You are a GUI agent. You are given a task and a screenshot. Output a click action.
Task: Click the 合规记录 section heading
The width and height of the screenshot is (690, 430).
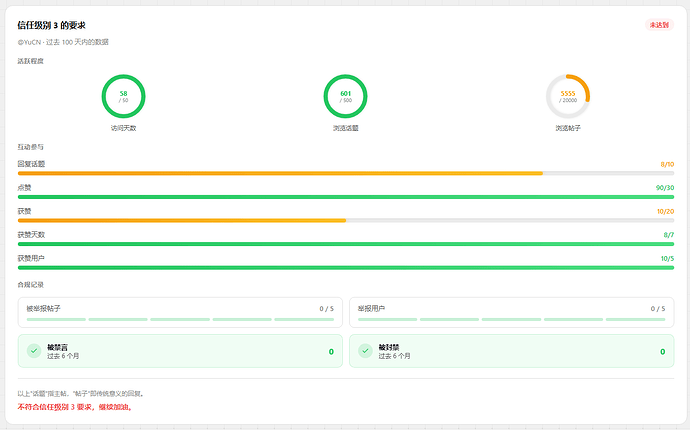30,285
